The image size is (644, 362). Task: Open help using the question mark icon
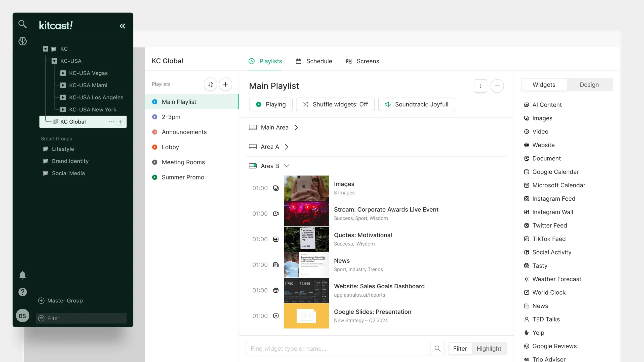point(22,292)
